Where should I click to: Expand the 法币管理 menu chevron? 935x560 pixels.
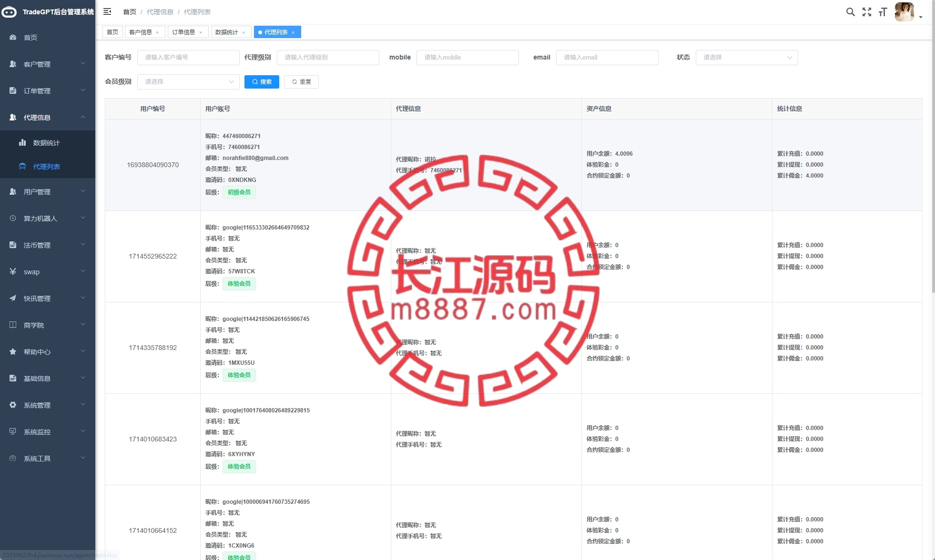(x=83, y=245)
